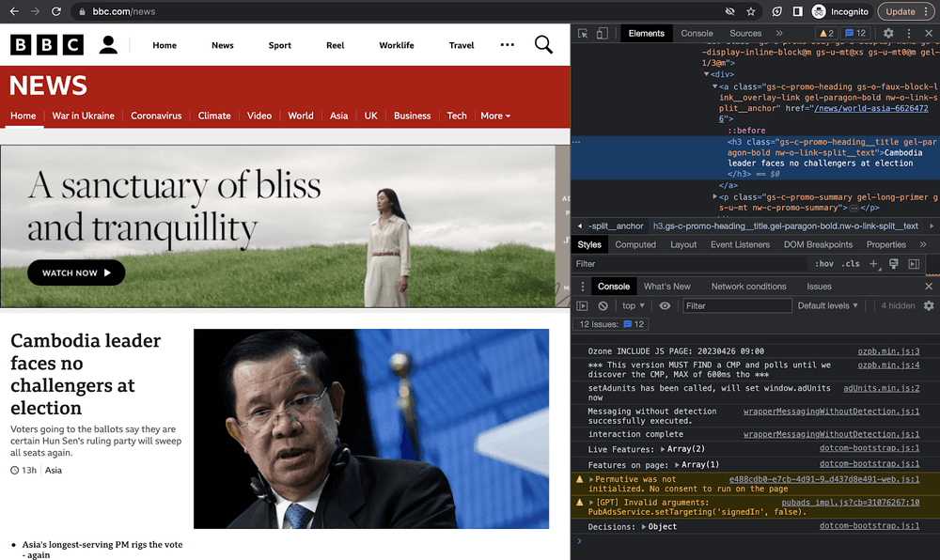
Task: Switch to the Console tab in DevTools top bar
Action: 697,34
